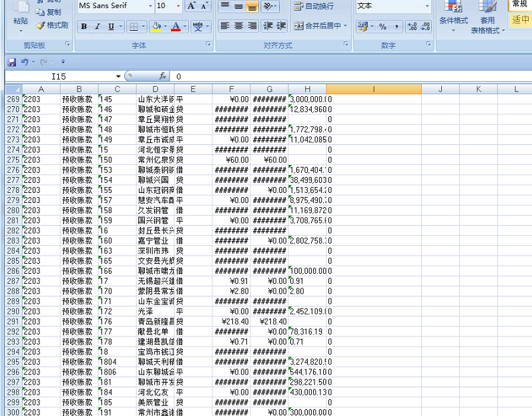Open font color dropdown arrow
This screenshot has height=416, width=532.
coord(185,27)
